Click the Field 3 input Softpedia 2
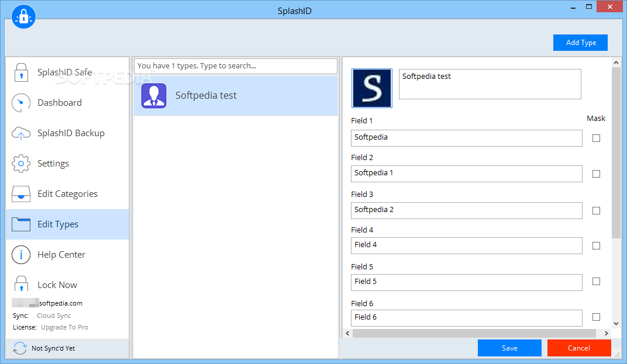This screenshot has width=627, height=364. point(467,210)
